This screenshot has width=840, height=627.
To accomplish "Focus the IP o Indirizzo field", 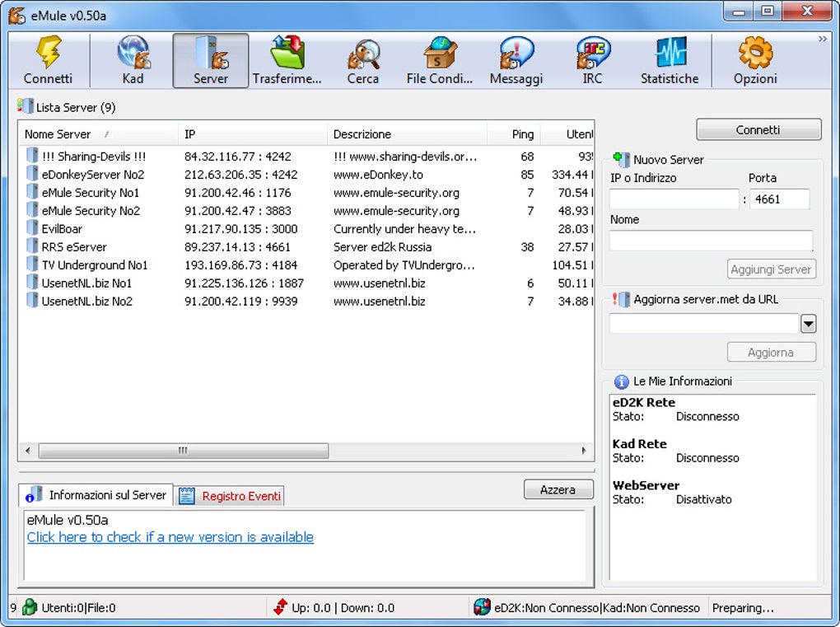I will click(x=674, y=199).
